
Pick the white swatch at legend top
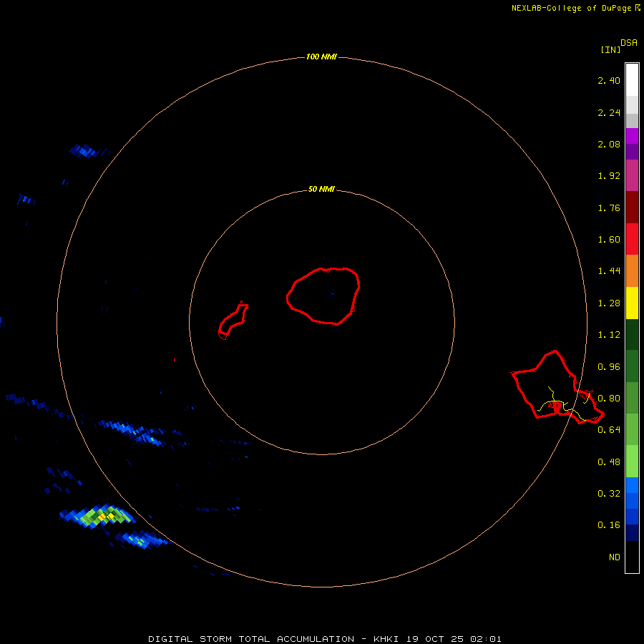[x=632, y=79]
